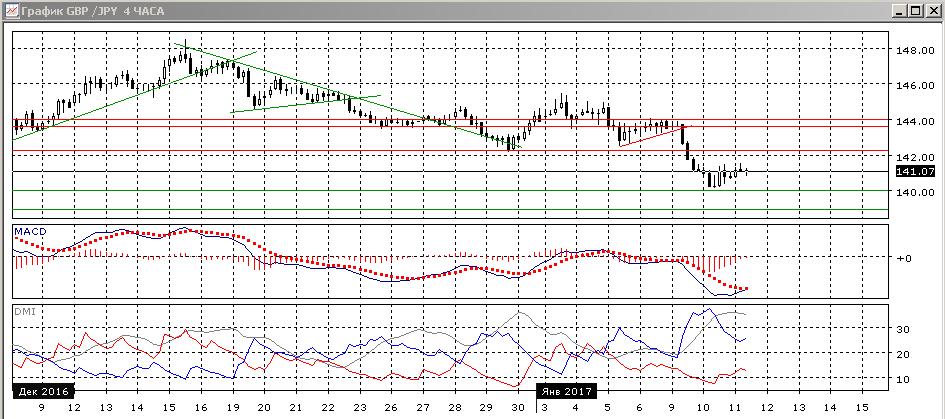The width and height of the screenshot is (945, 419).
Task: Minimize the GBP/JPY chart window
Action: click(901, 10)
